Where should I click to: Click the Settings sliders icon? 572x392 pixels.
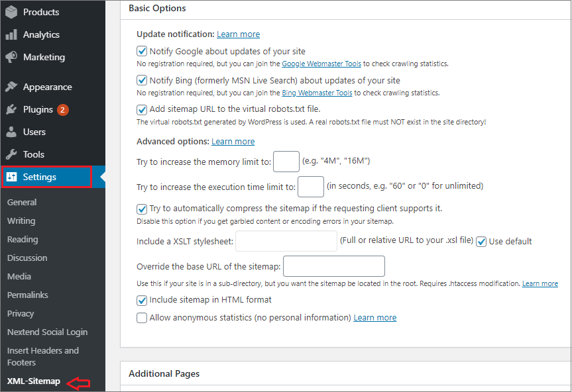pos(12,177)
